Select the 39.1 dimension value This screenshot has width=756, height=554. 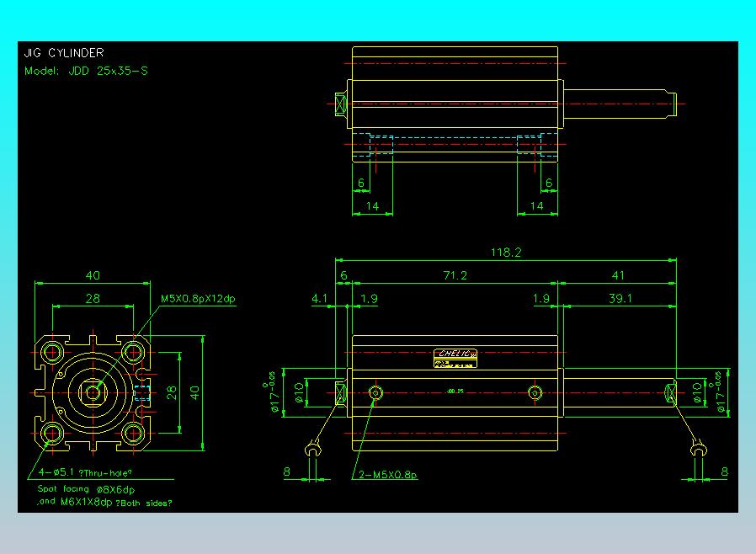(620, 298)
